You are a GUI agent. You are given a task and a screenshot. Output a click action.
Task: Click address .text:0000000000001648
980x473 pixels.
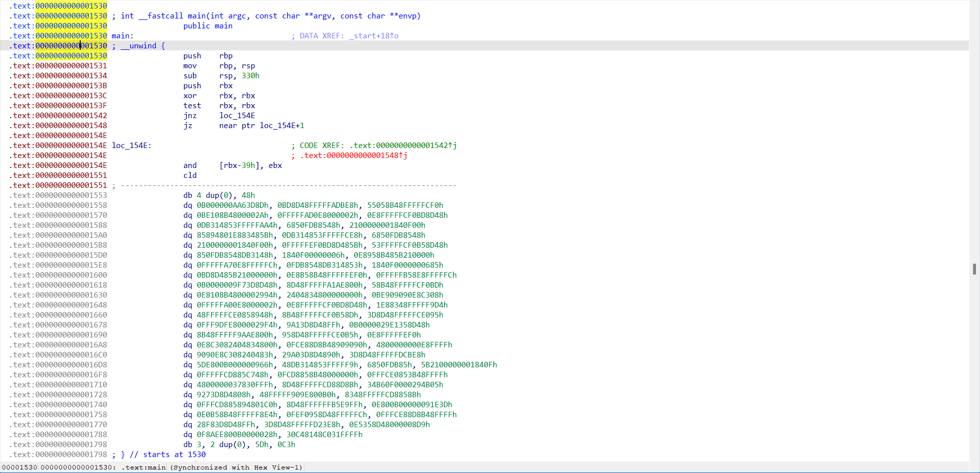(x=58, y=305)
